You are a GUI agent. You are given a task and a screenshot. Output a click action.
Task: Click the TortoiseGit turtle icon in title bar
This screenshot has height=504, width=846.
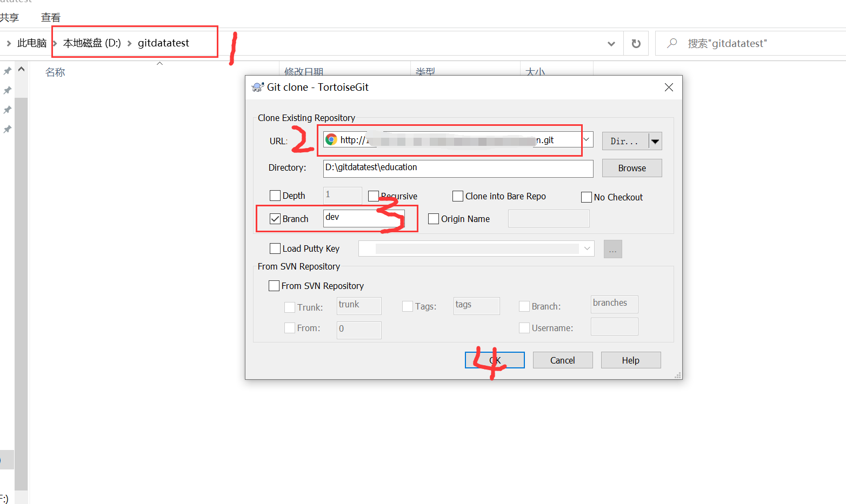point(258,87)
